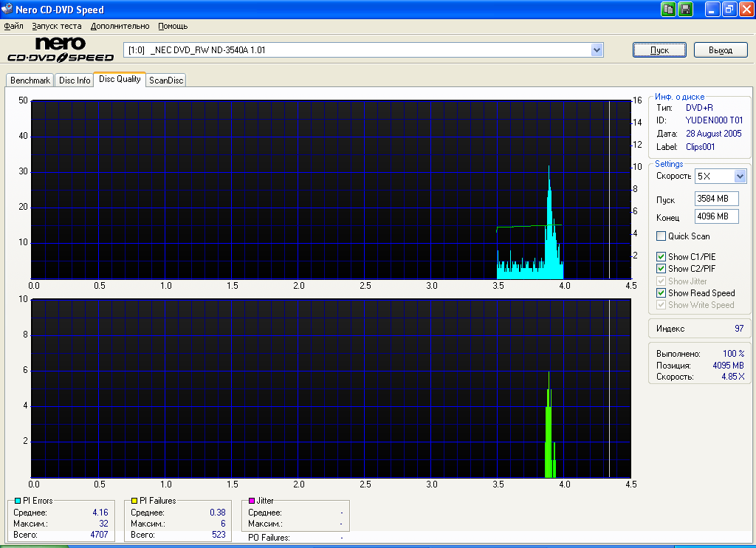Viewport: 756px width, 548px height.
Task: Click the green floppy disk save icon
Action: (x=685, y=10)
